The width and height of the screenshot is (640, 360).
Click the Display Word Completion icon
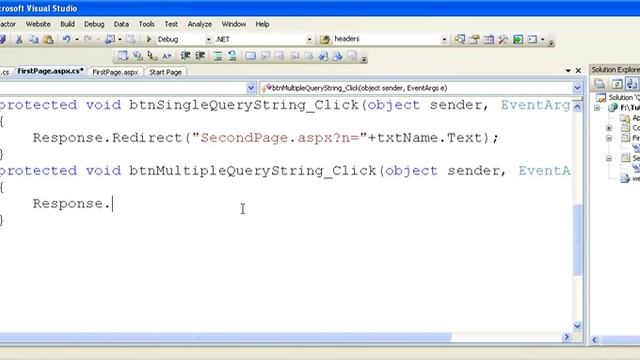pos(167,56)
